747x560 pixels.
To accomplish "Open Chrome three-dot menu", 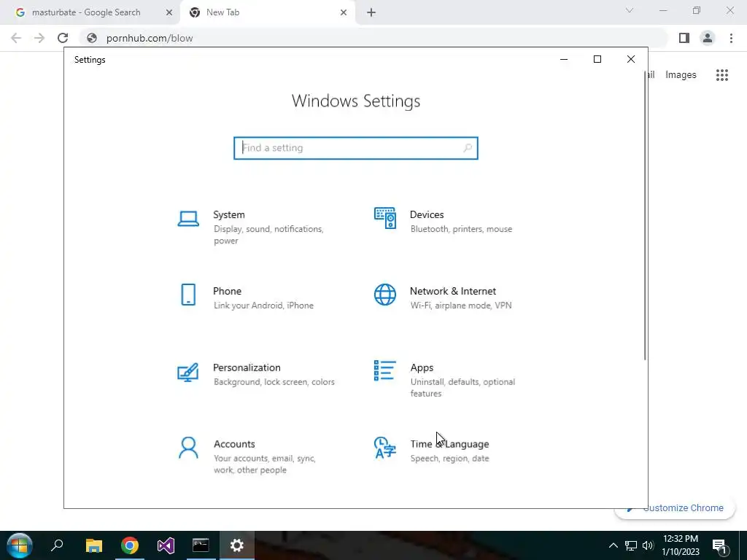I will [x=731, y=38].
